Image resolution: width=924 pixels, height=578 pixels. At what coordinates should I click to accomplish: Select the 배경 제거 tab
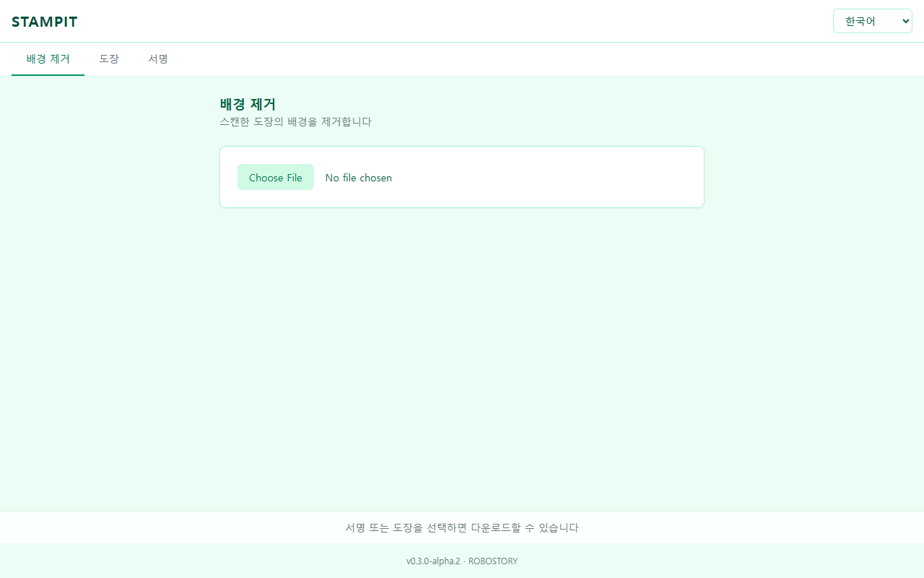[48, 59]
